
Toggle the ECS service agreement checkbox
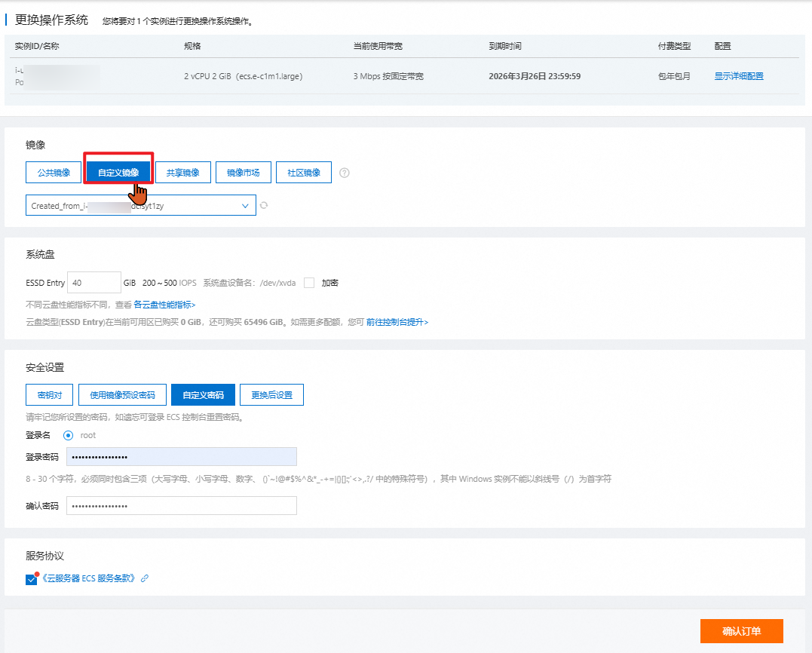coord(31,579)
